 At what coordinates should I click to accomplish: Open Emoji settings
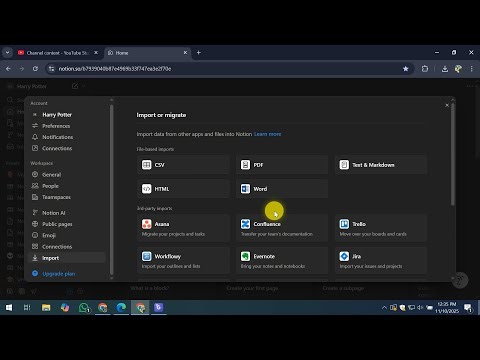pyautogui.click(x=68, y=235)
